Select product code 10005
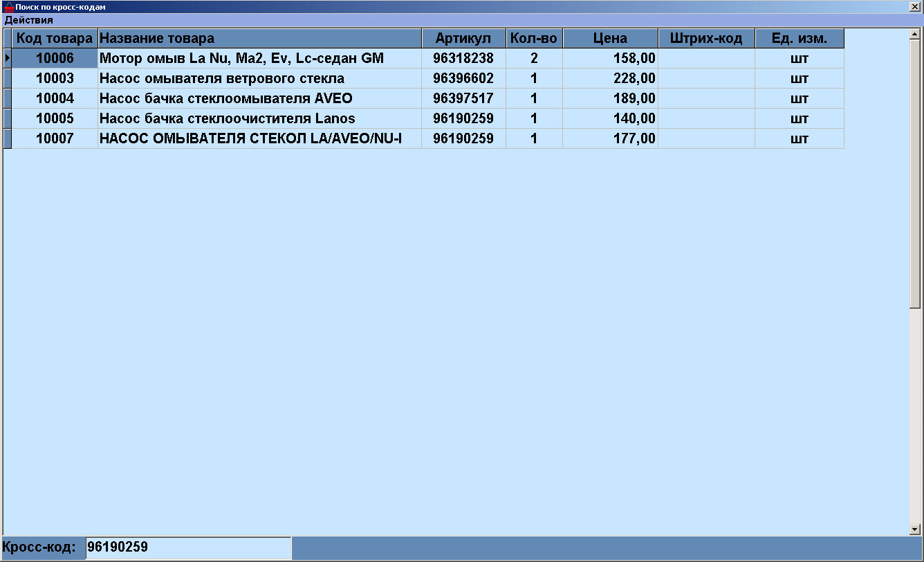 coord(55,119)
